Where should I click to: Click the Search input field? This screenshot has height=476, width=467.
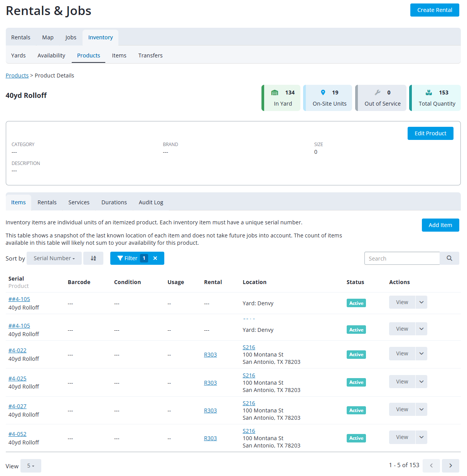(402, 258)
